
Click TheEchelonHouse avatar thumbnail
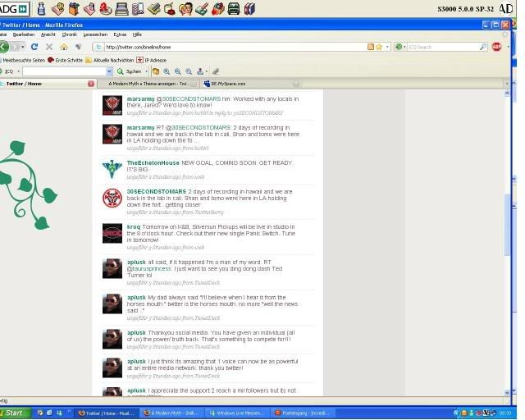112,170
